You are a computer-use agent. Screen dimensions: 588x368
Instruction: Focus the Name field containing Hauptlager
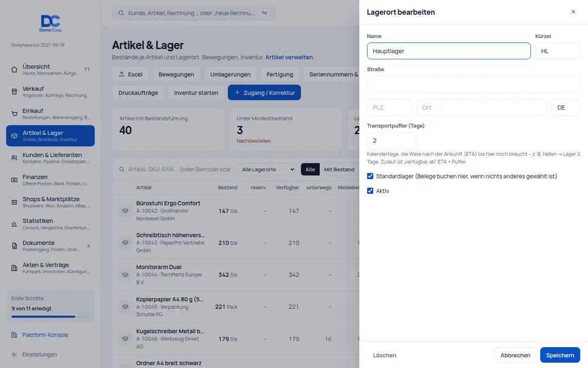[x=448, y=51]
